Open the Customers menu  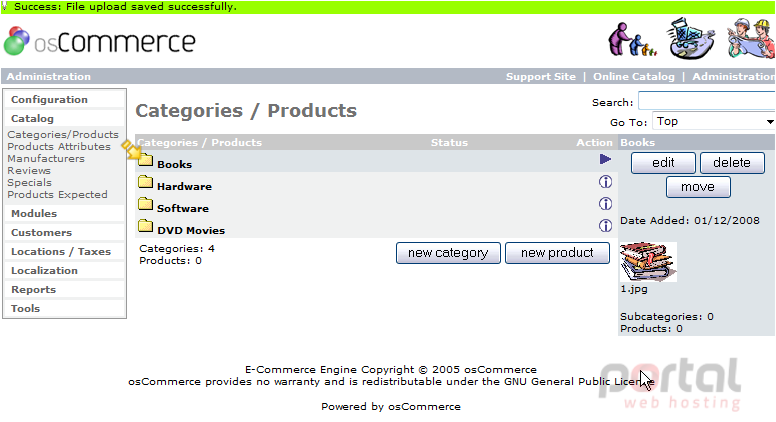tap(64, 233)
